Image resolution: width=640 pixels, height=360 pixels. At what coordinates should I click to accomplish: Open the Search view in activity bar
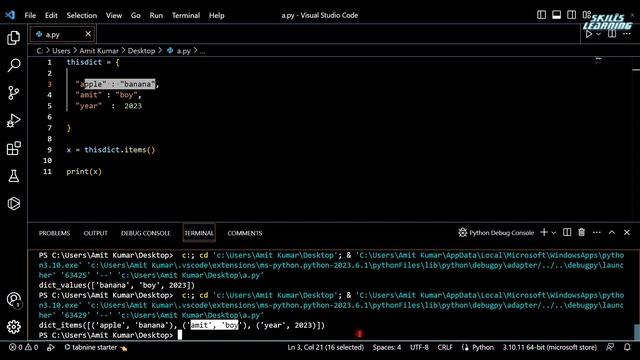(13, 65)
